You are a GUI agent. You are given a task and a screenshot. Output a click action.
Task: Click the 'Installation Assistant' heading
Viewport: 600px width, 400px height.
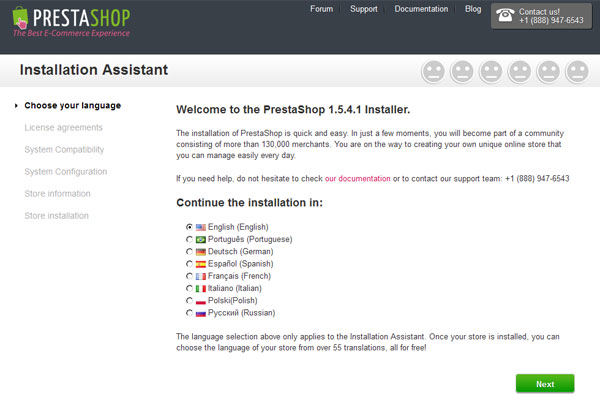click(94, 70)
